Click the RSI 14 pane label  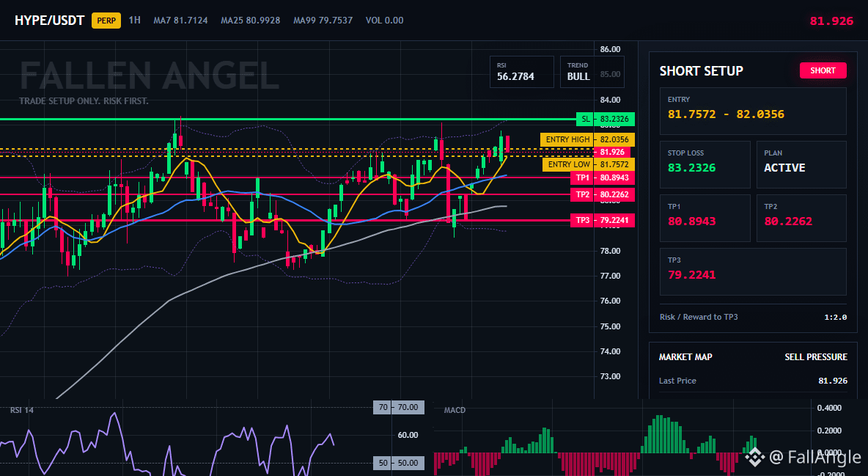tap(21, 410)
